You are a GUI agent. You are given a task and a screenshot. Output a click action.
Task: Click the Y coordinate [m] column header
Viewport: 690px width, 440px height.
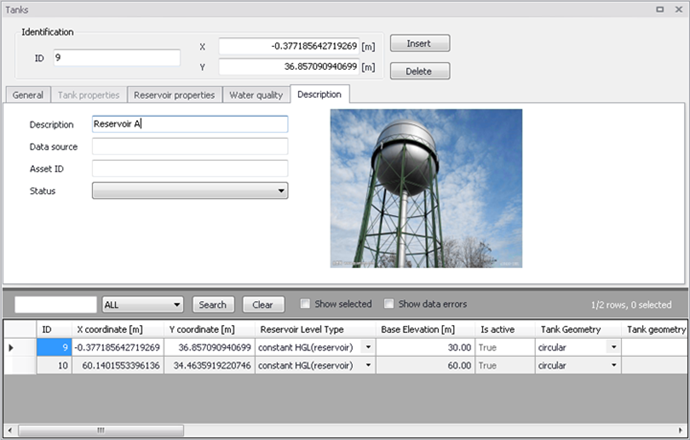tap(209, 330)
